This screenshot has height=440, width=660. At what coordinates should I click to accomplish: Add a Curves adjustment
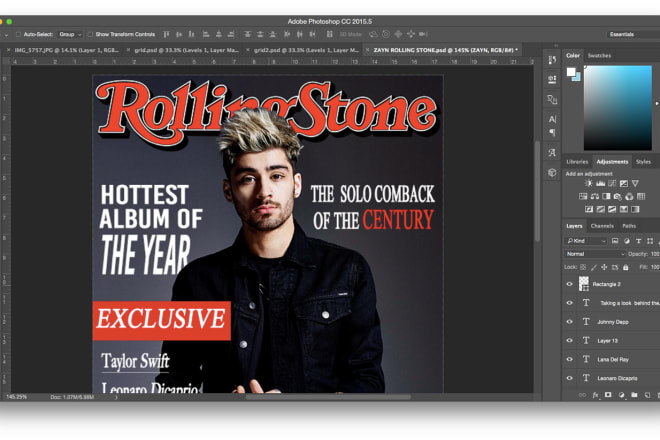coord(612,183)
